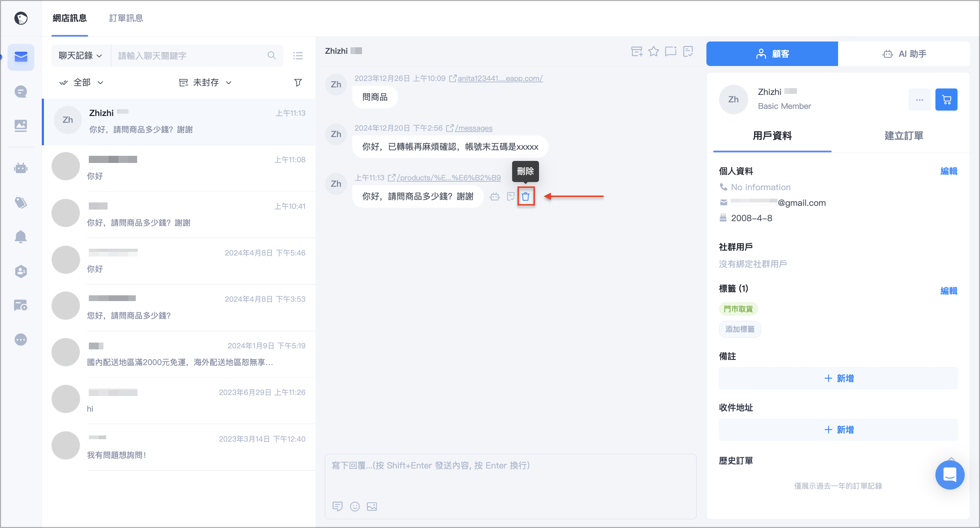
Task: Edit 個人資料 via 編輯 link
Action: (x=948, y=171)
